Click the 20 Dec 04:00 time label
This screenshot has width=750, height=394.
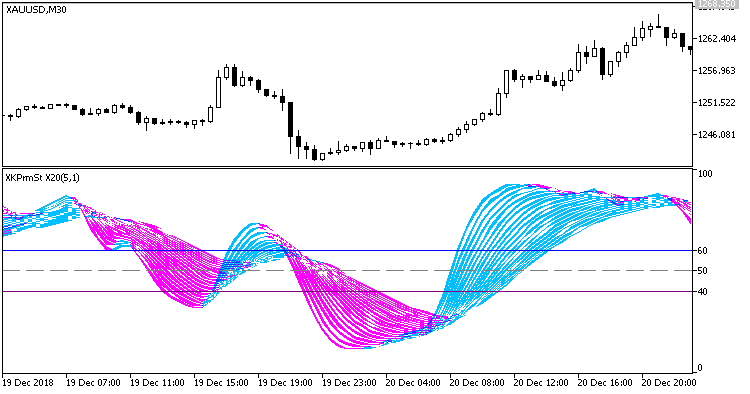(x=413, y=383)
